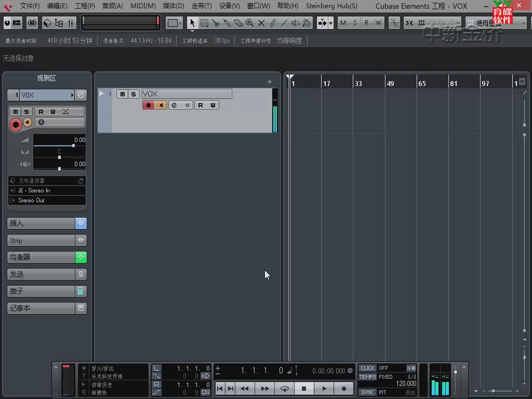Select the Play speaker tool
The height and width of the screenshot is (399, 532).
tap(296, 23)
